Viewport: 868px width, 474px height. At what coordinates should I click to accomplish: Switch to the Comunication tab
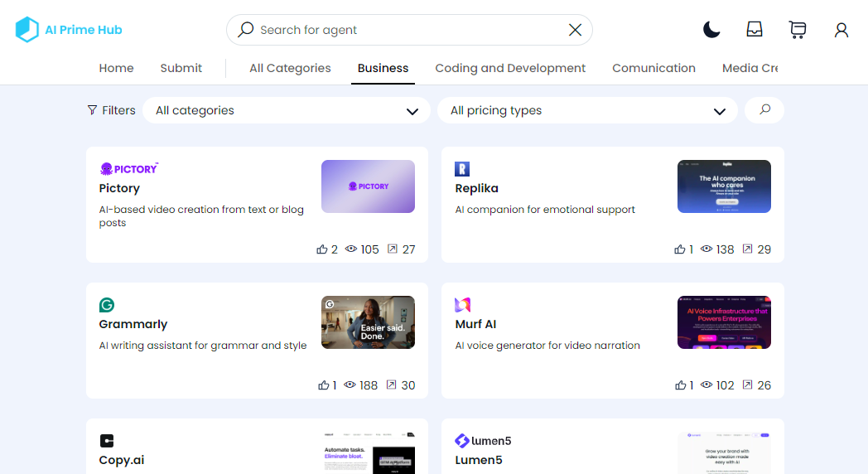653,68
